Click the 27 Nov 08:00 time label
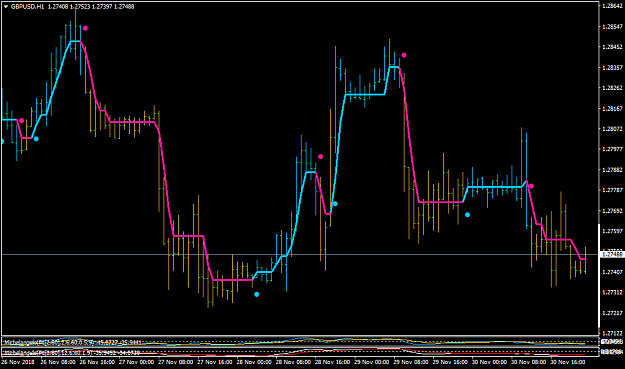The height and width of the screenshot is (369, 625). click(175, 362)
